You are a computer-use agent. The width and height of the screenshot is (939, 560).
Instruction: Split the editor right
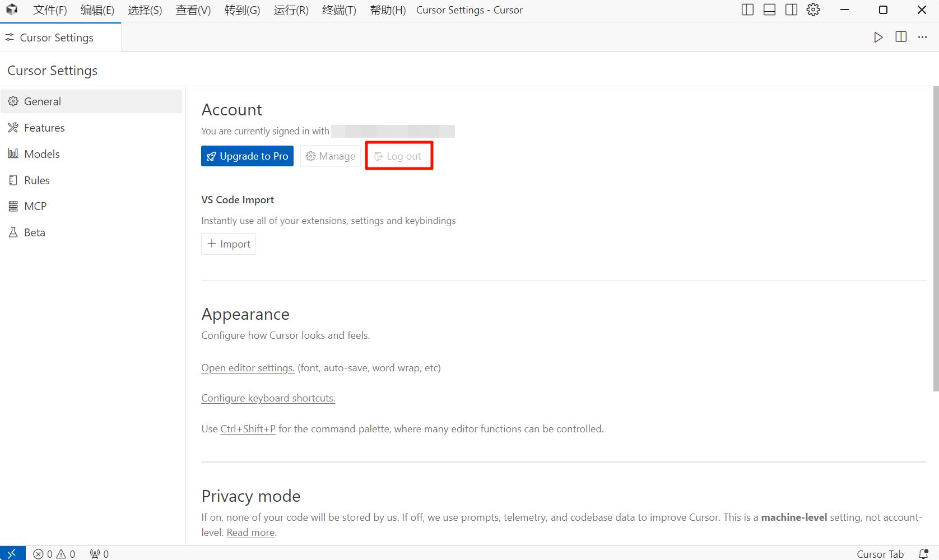point(901,37)
